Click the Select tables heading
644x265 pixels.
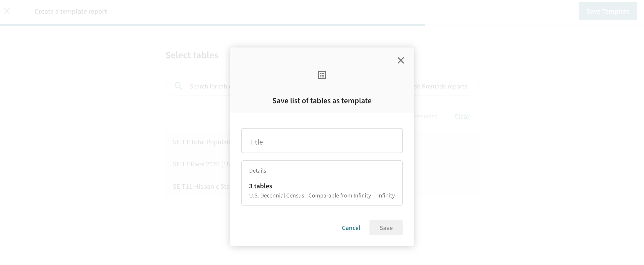point(192,55)
